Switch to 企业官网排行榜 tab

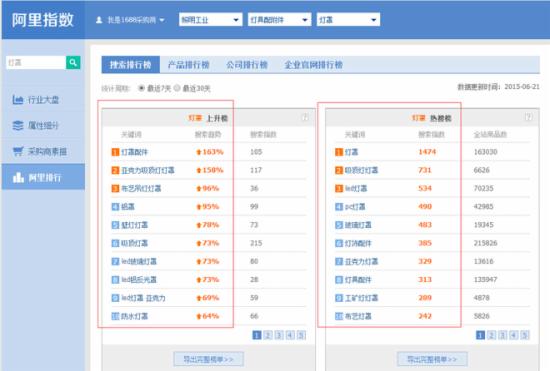pyautogui.click(x=313, y=65)
